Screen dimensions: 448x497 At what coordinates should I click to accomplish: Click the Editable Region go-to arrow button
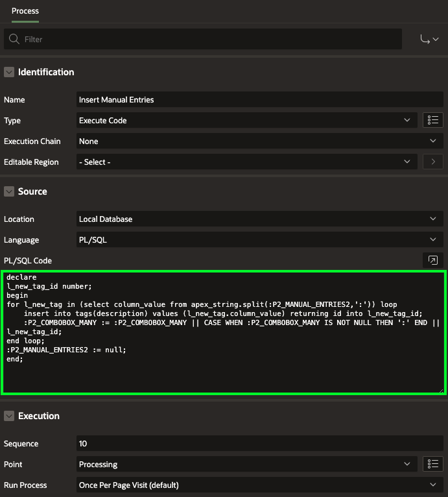coord(432,162)
